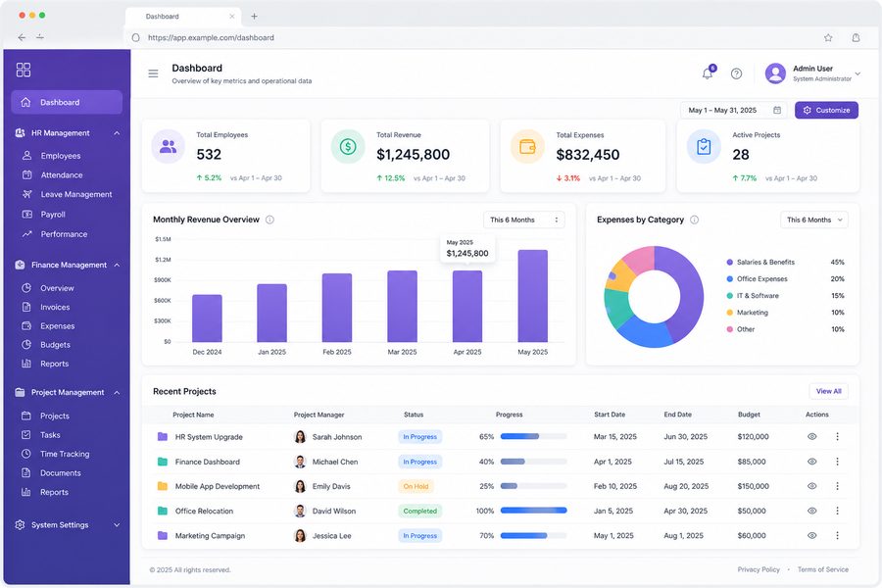The image size is (882, 588).
Task: View Mobile App Development with eye icon
Action: (811, 486)
